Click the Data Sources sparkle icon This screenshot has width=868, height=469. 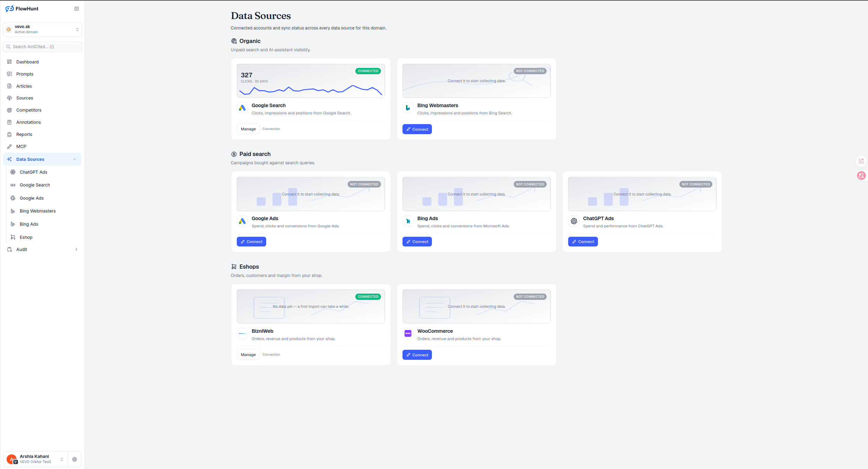[x=9, y=159]
